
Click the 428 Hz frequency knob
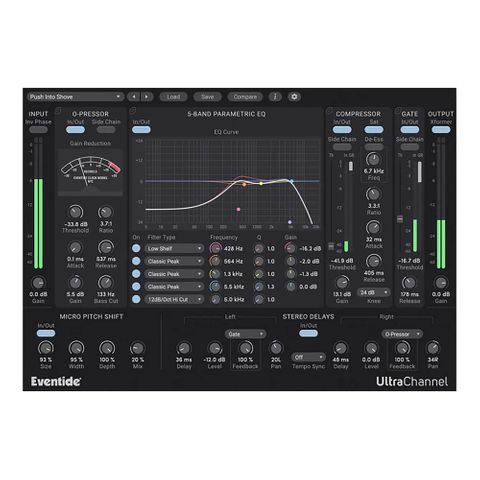[215, 248]
